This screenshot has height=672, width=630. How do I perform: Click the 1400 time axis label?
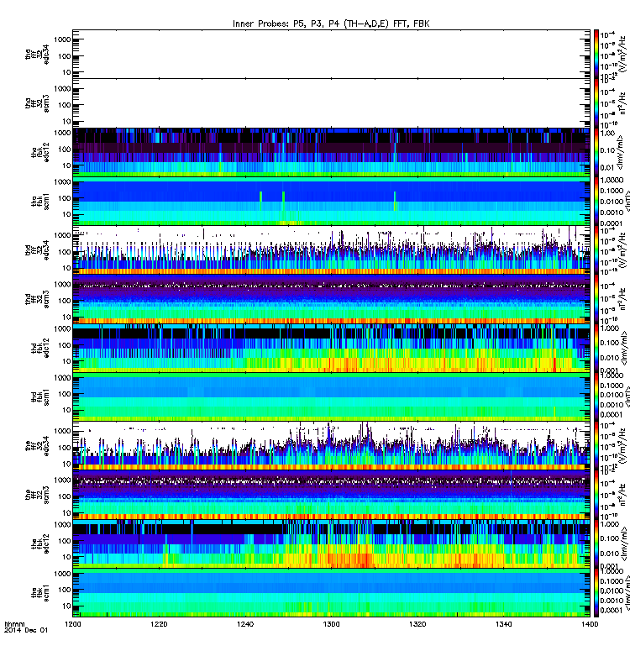[590, 624]
